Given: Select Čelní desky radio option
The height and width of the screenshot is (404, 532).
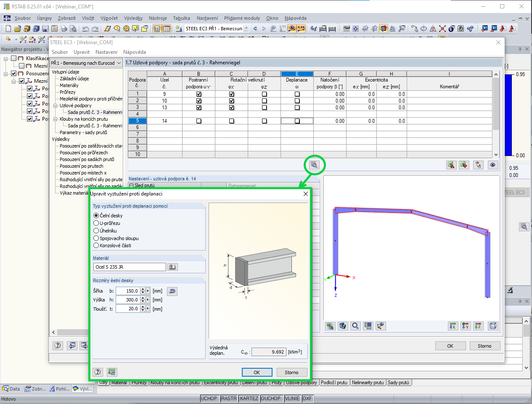Looking at the screenshot, I should pos(96,215).
